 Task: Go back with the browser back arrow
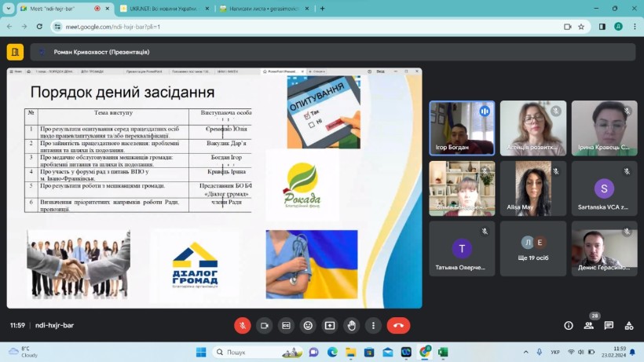click(10, 27)
